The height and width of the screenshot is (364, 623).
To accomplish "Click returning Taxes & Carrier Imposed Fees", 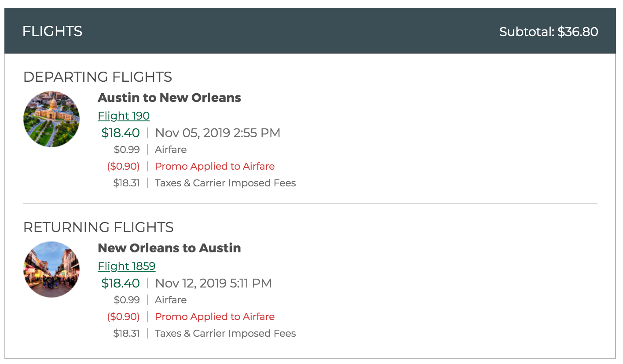I will click(225, 333).
